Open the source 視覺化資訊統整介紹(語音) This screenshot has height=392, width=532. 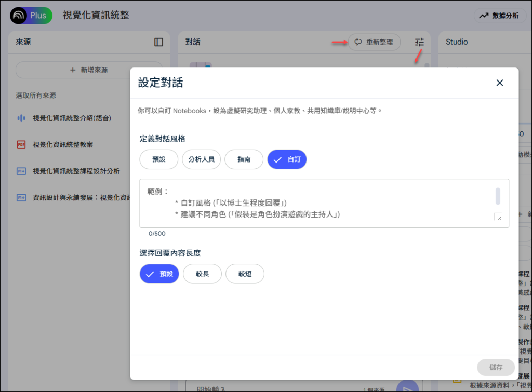pyautogui.click(x=72, y=118)
